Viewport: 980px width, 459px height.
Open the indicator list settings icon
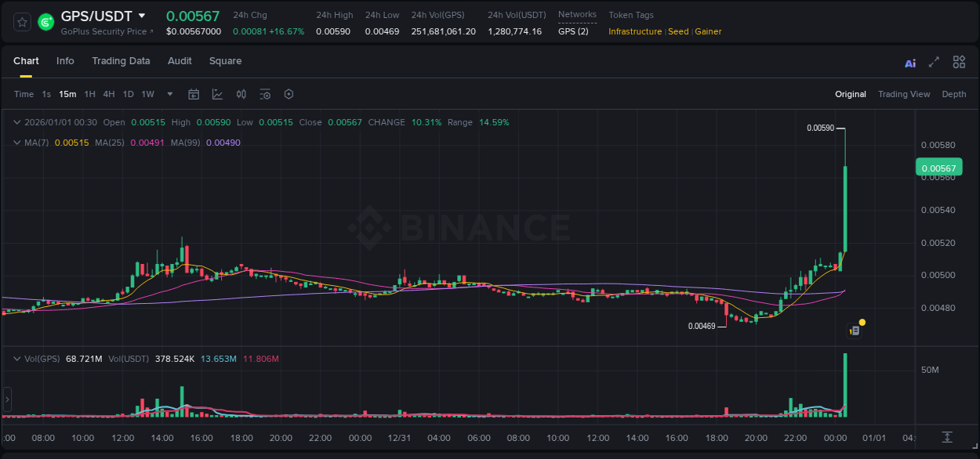coord(265,94)
